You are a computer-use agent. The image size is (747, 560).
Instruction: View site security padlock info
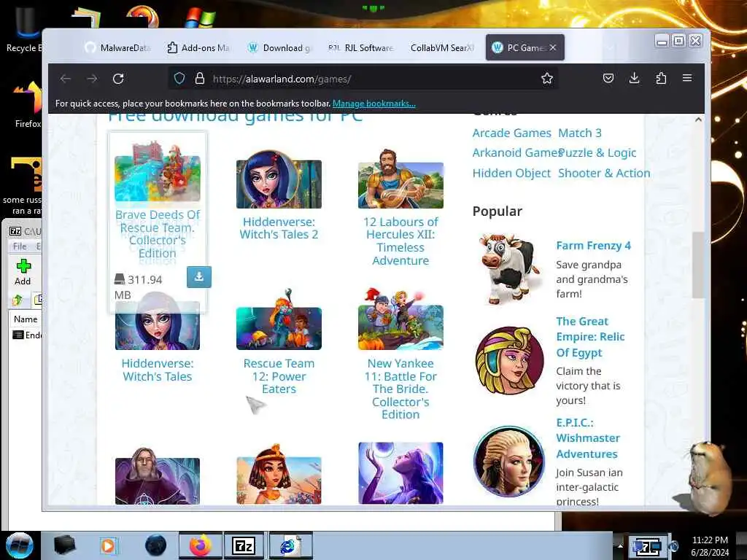coord(200,79)
